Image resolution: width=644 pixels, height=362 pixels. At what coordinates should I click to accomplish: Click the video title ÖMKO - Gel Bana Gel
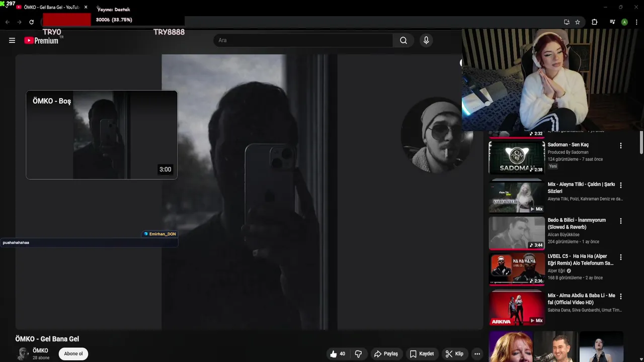[47, 339]
